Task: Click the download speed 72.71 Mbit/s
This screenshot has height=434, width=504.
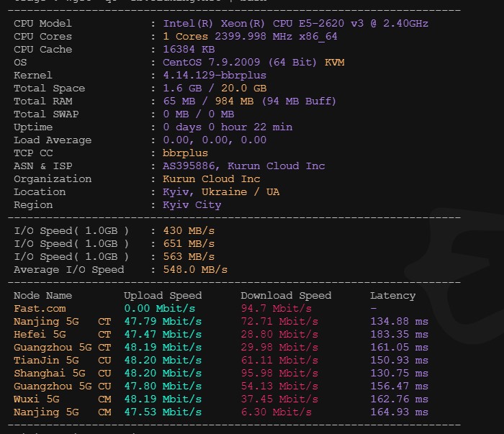Action: pos(279,322)
